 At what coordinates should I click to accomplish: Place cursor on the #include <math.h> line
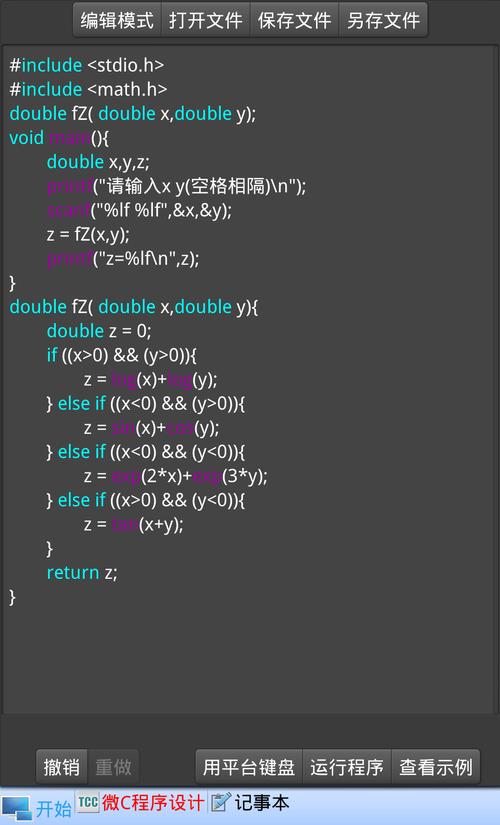coord(88,89)
